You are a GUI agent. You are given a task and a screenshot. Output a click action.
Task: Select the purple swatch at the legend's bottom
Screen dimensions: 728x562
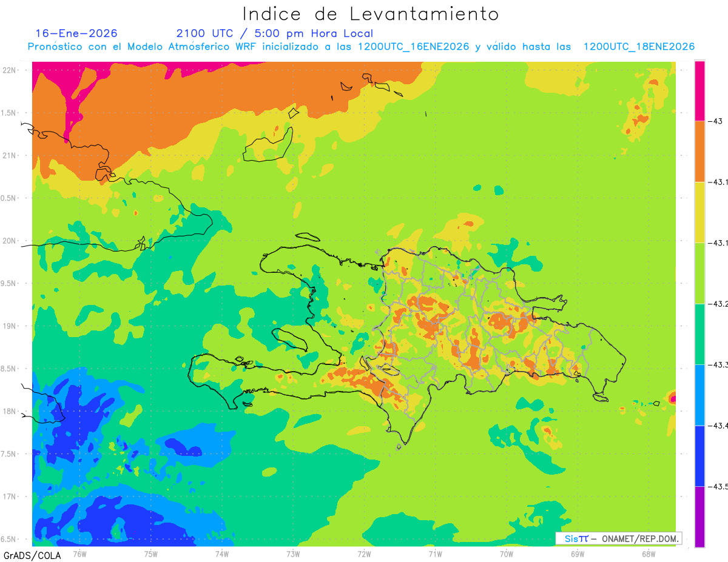pos(699,517)
